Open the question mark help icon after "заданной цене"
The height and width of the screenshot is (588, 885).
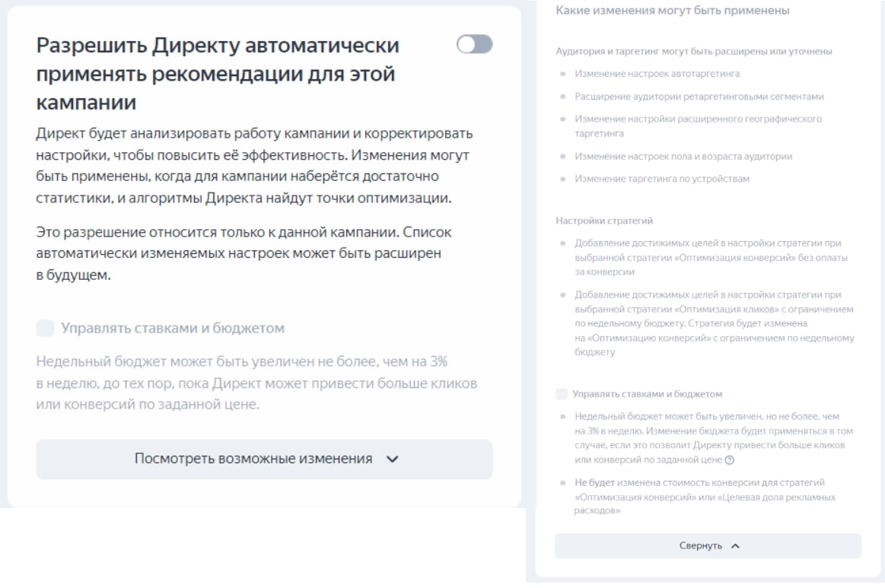729,460
